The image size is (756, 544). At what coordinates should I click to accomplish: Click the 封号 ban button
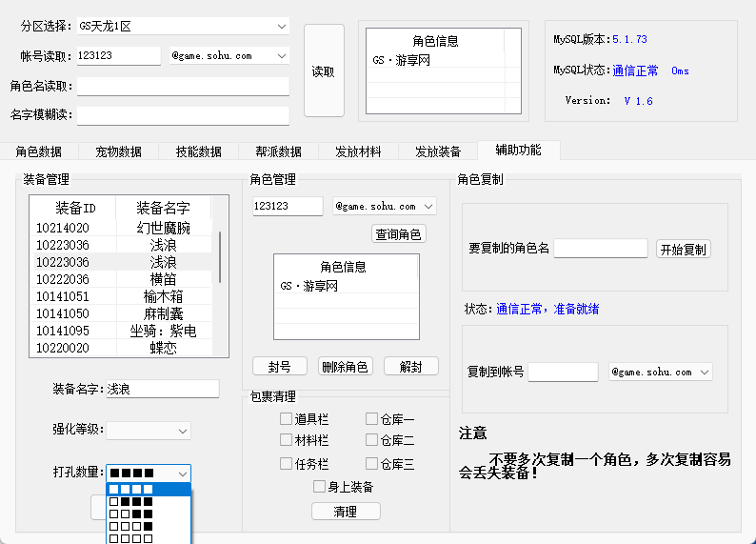(x=280, y=367)
